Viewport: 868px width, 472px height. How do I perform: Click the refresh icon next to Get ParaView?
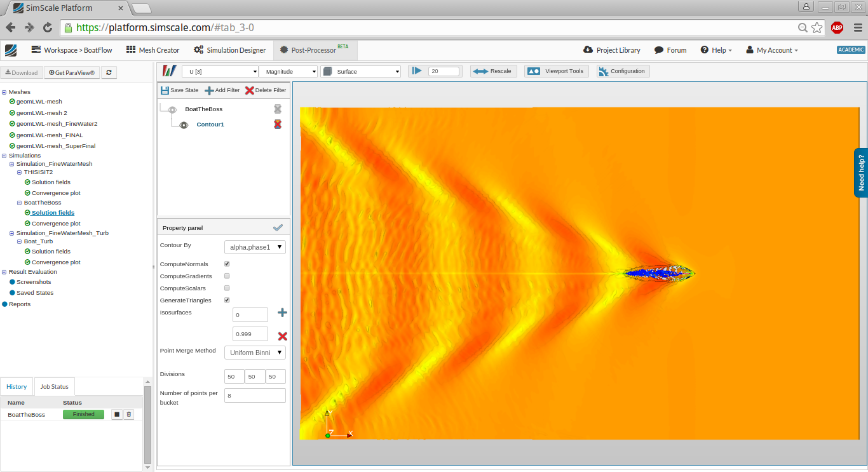pos(109,73)
